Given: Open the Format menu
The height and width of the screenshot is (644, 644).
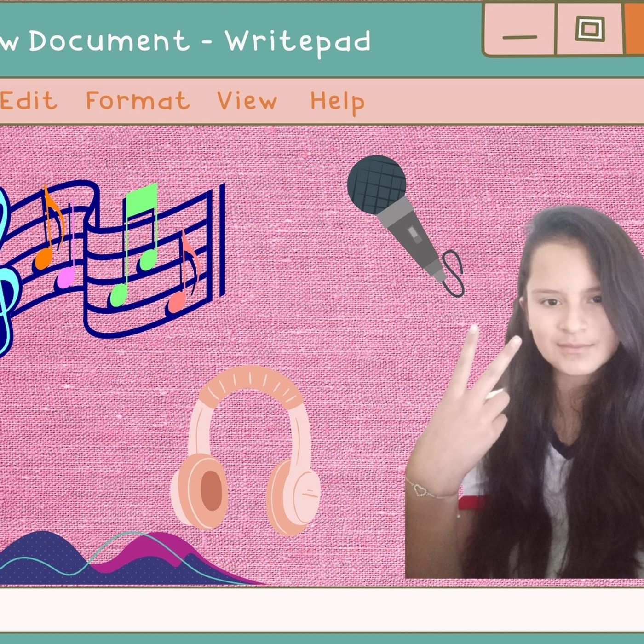Looking at the screenshot, I should [x=138, y=101].
